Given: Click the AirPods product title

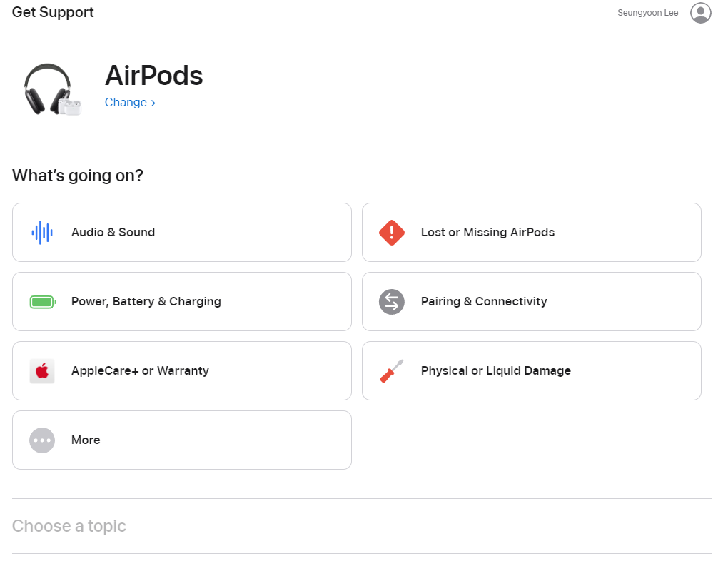Looking at the screenshot, I should coord(153,75).
